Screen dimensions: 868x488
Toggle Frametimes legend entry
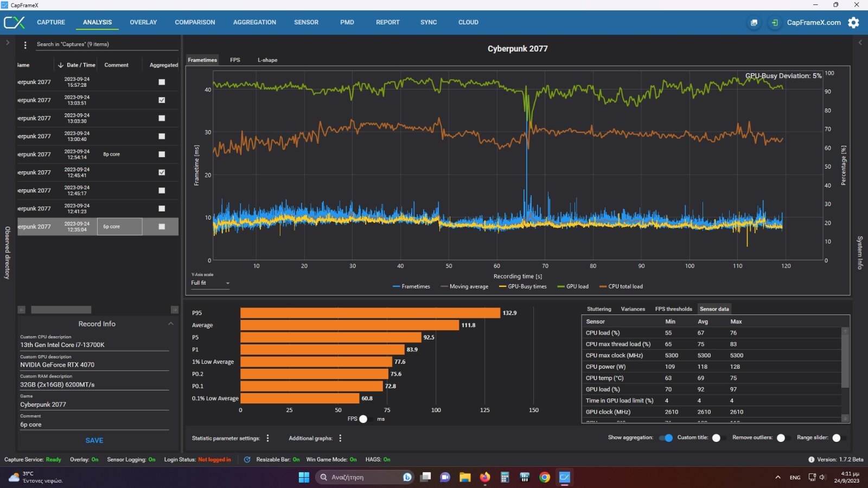tap(411, 287)
